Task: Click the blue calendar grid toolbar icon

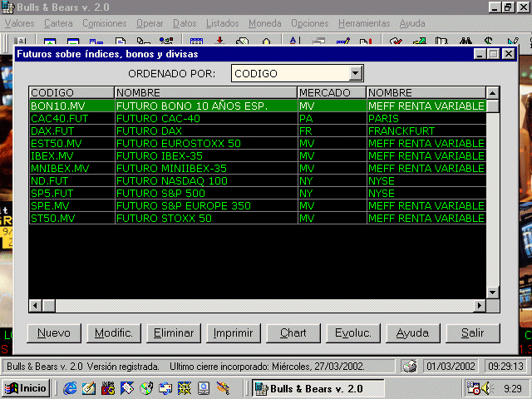Action: click(196, 42)
